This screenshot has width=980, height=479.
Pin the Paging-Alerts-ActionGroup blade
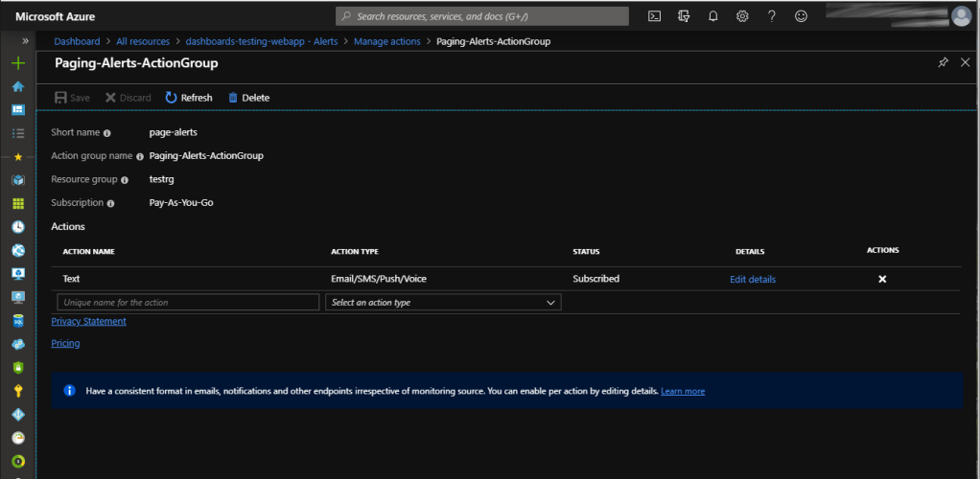943,62
